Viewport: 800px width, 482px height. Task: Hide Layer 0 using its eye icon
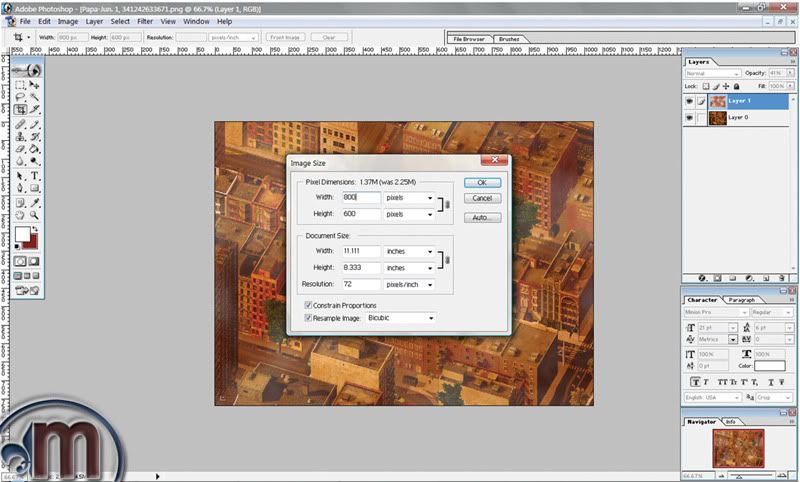[690, 117]
